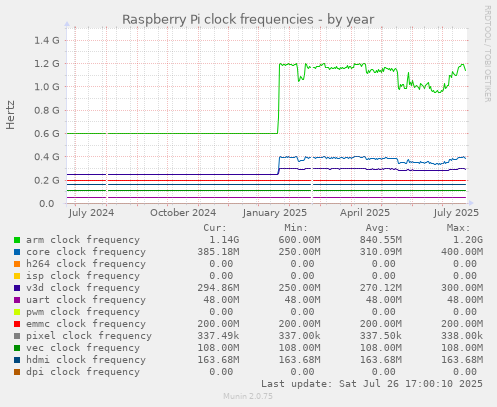Click the '0.6 G' y-axis label
The height and width of the screenshot is (407, 497).
47,134
